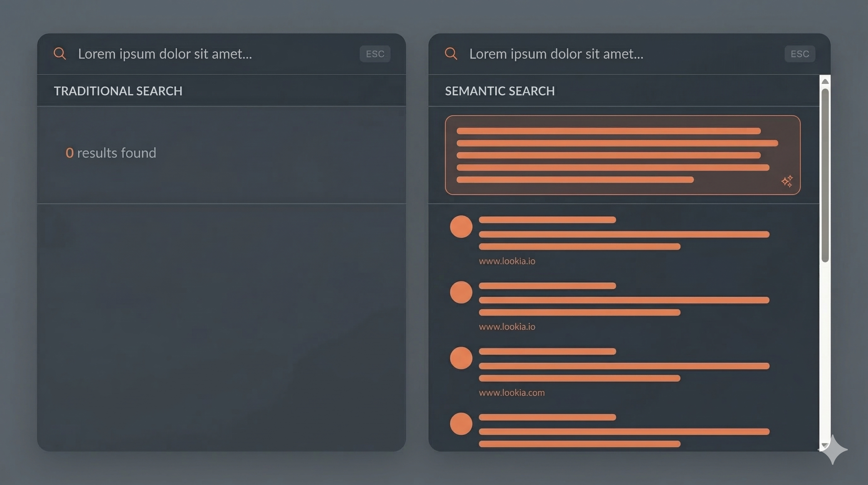868x485 pixels.
Task: Switch to the Semantic Search section header
Action: pyautogui.click(x=500, y=90)
